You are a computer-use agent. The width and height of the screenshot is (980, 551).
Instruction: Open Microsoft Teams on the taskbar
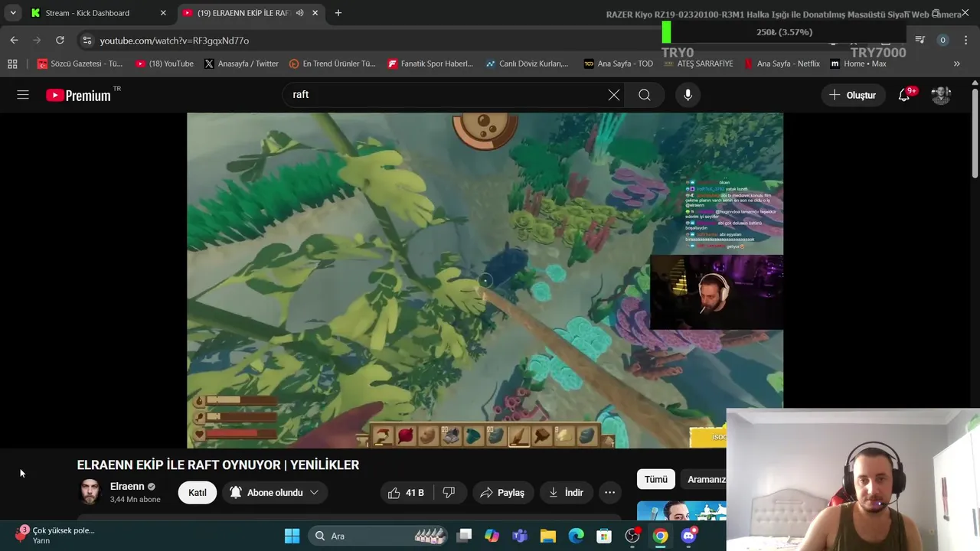[520, 536]
